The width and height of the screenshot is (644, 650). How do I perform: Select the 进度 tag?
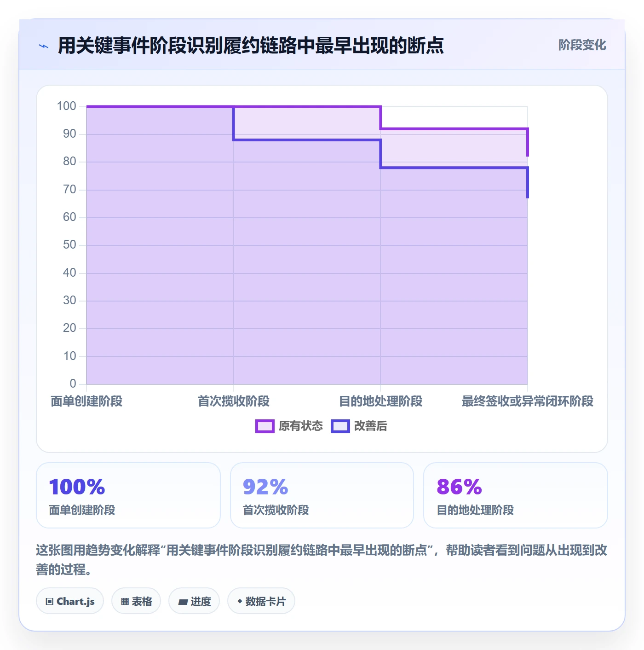194,601
